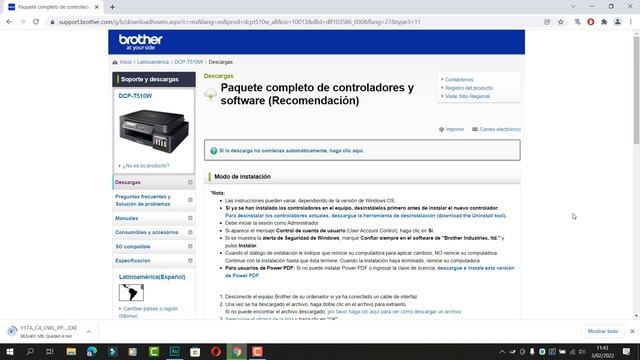640x360 pixels.
Task: Bookmark this page with the star icon
Action: (561, 22)
